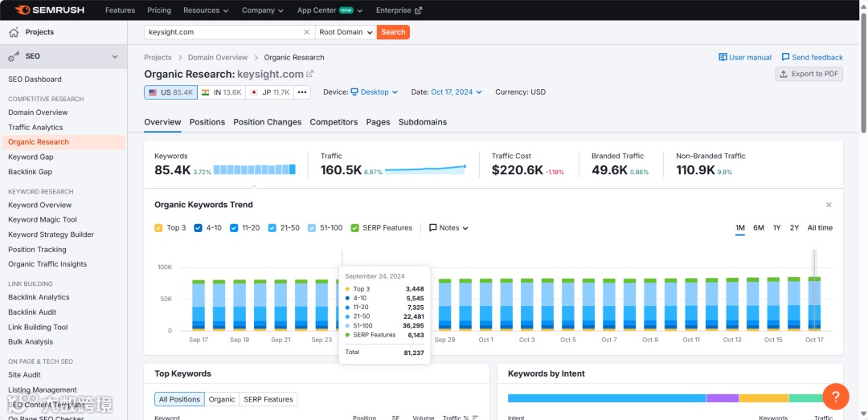868x420 pixels.
Task: Click the blue segment of Keywords by Intent bar
Action: [x=607, y=398]
